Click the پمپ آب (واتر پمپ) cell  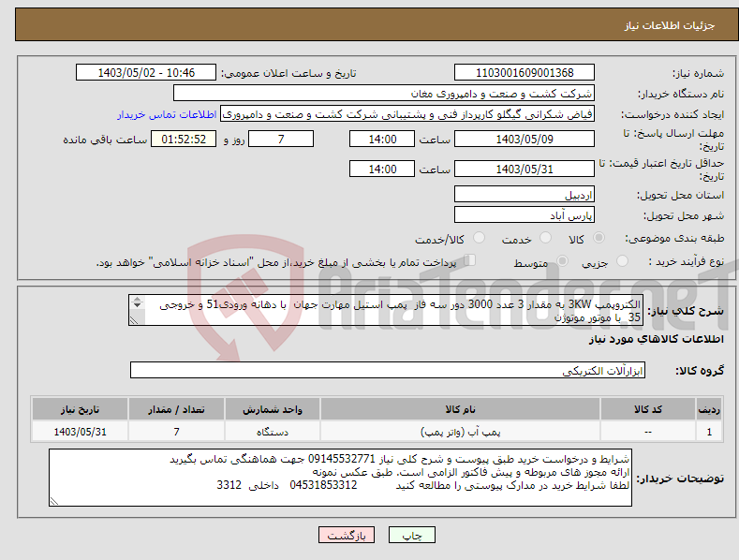pos(460,432)
